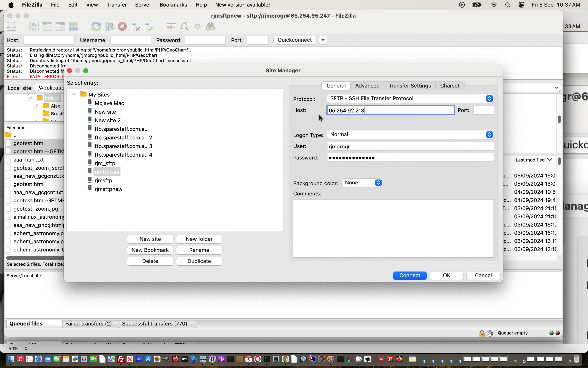
Task: Click the Disconnect from server icon
Action: click(x=135, y=27)
